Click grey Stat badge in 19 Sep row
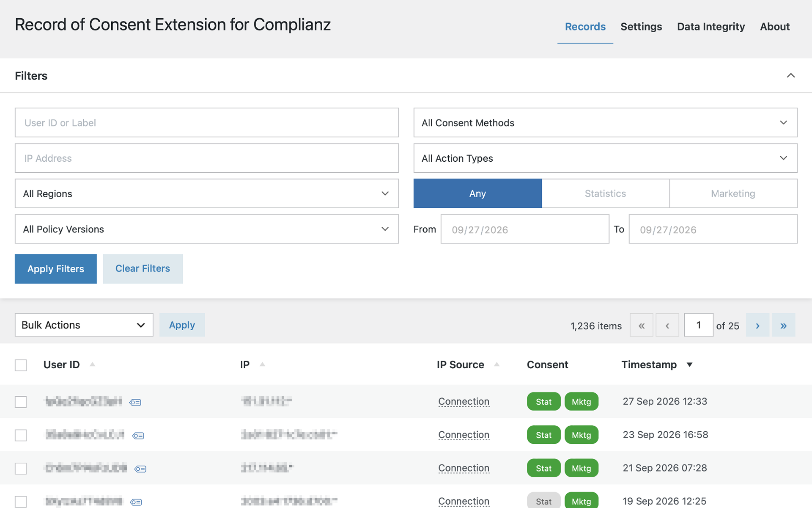 544,501
